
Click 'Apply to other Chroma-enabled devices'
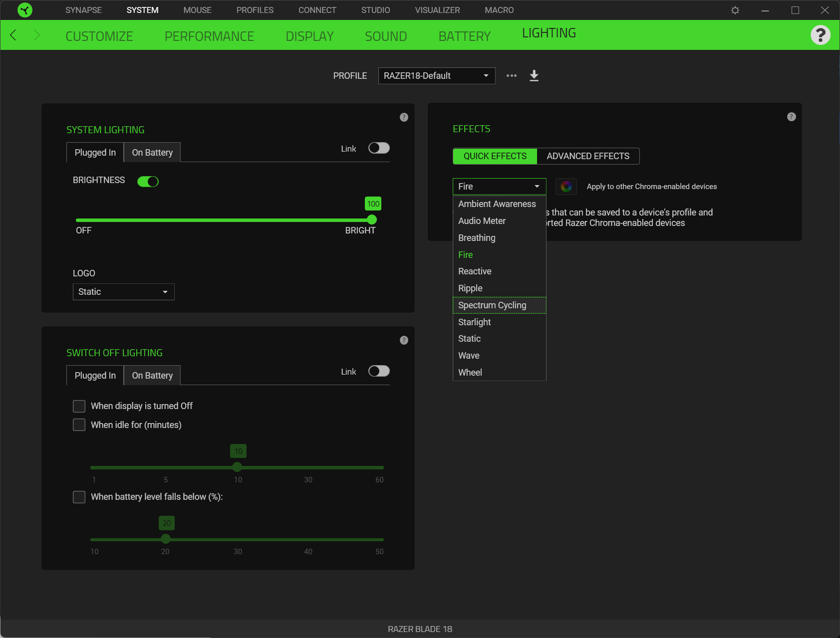pyautogui.click(x=652, y=187)
